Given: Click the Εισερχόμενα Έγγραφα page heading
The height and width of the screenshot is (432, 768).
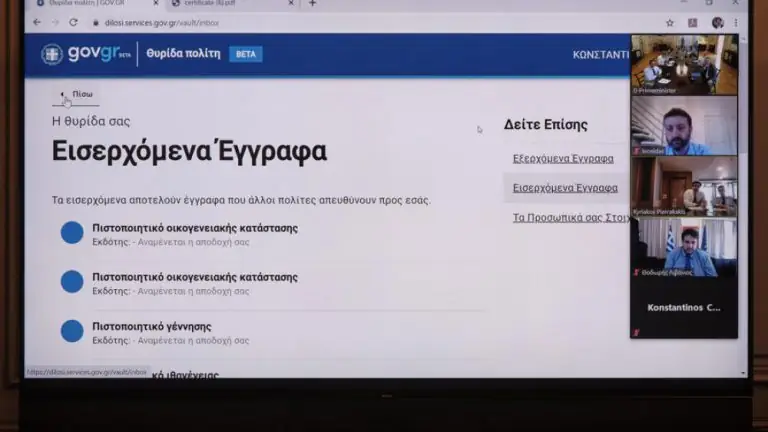Looking at the screenshot, I should (x=189, y=151).
